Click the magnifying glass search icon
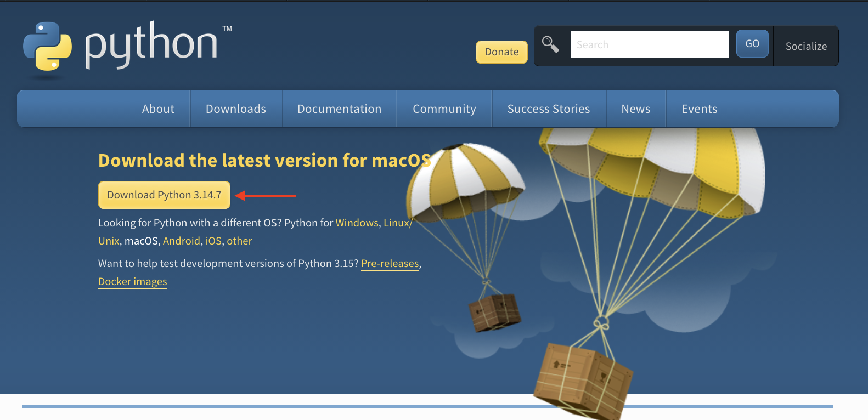The height and width of the screenshot is (420, 868). pos(550,44)
